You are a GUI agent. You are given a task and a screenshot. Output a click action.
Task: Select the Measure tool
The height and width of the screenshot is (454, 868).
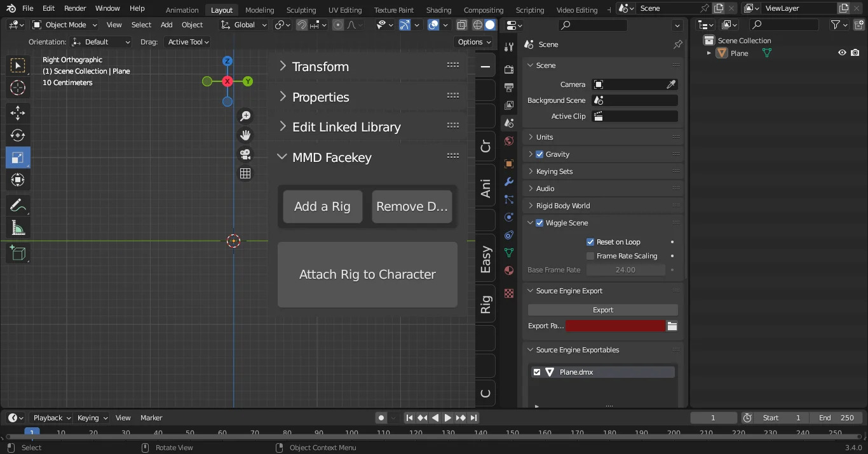click(x=18, y=228)
